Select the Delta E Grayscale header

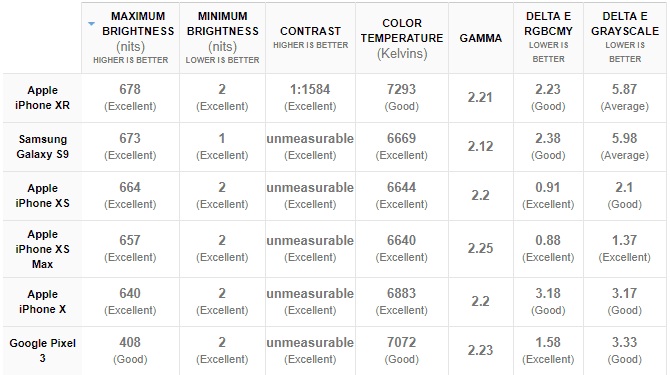click(x=625, y=38)
